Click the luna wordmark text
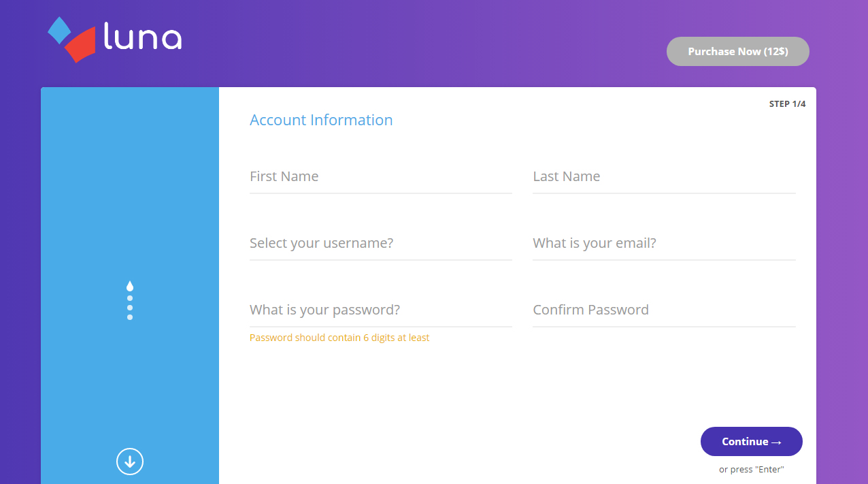 pos(143,37)
